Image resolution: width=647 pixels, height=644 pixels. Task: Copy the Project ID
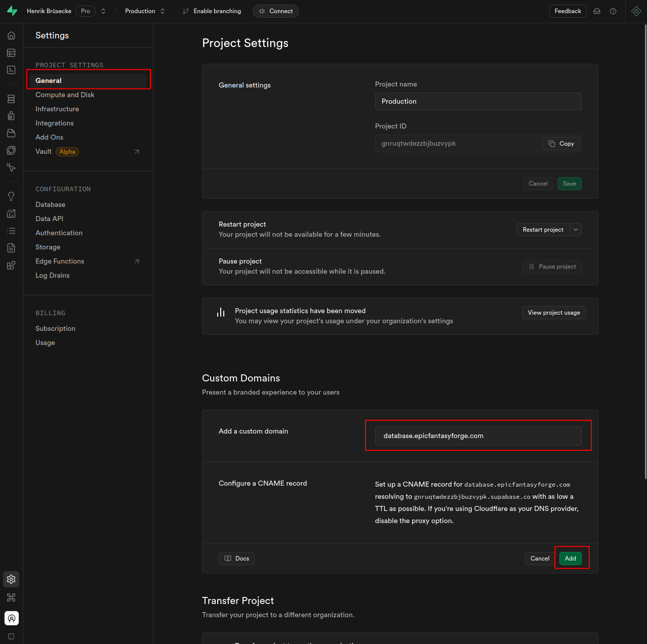tap(561, 144)
